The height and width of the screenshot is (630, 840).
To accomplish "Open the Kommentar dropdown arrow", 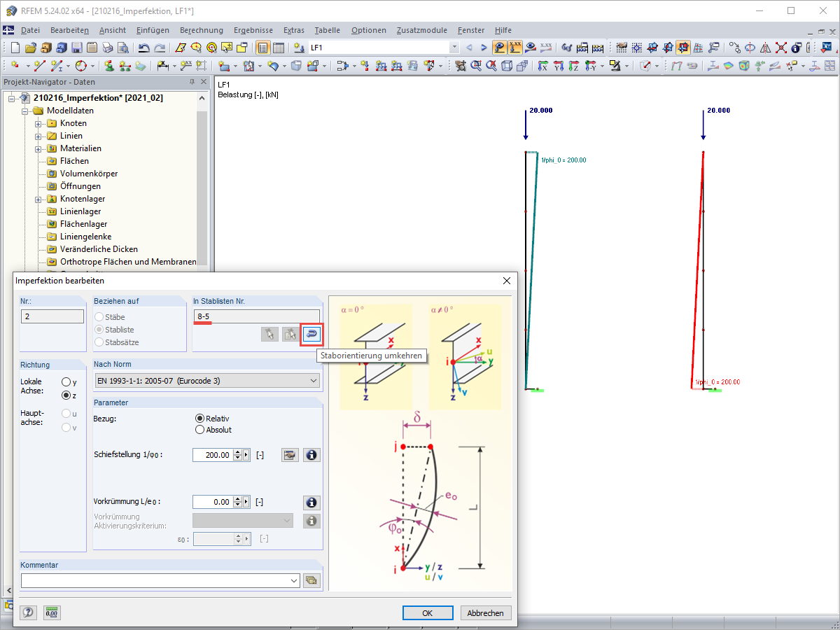I will point(294,581).
